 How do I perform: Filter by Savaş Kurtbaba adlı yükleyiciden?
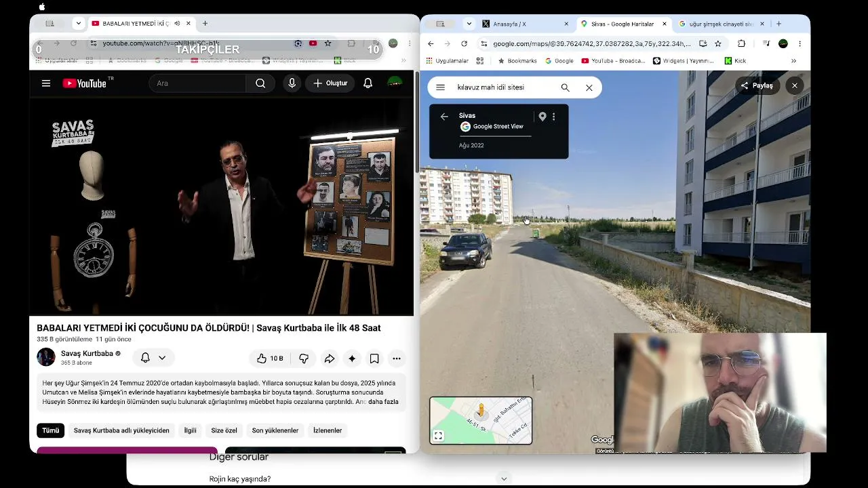click(121, 430)
